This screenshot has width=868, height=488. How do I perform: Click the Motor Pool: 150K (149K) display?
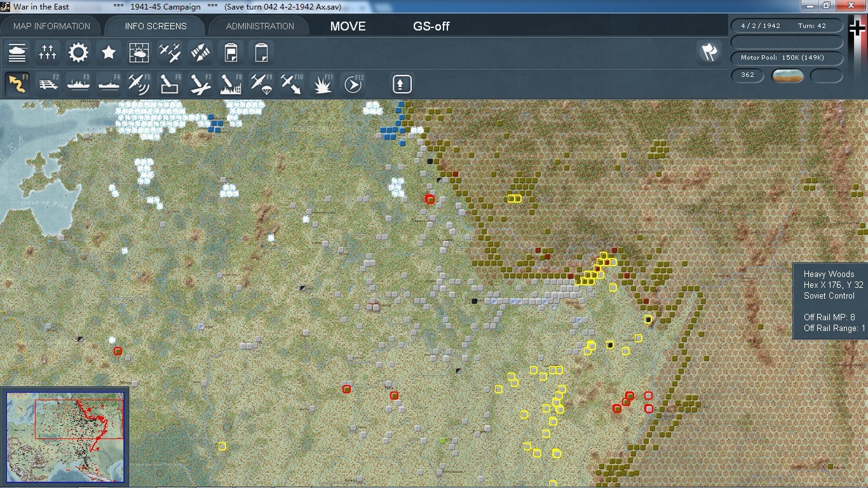787,58
